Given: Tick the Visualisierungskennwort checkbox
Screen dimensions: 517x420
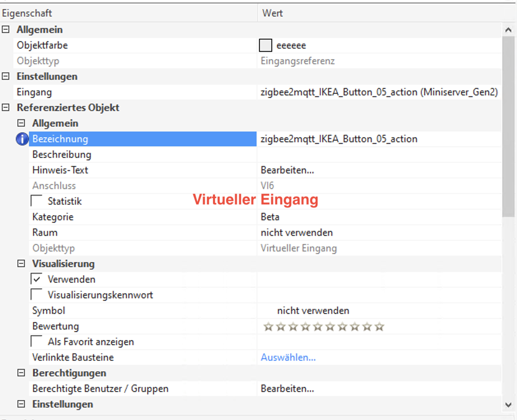Looking at the screenshot, I should [37, 295].
